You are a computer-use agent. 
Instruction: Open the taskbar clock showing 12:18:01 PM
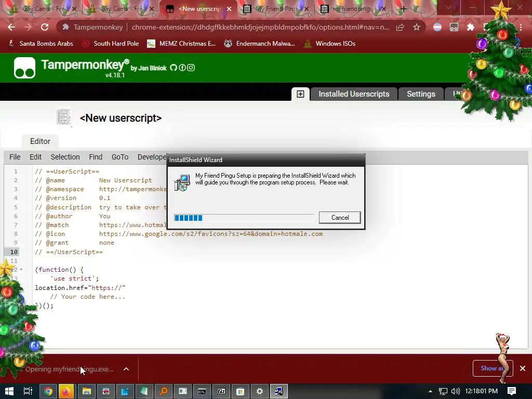[x=481, y=391]
